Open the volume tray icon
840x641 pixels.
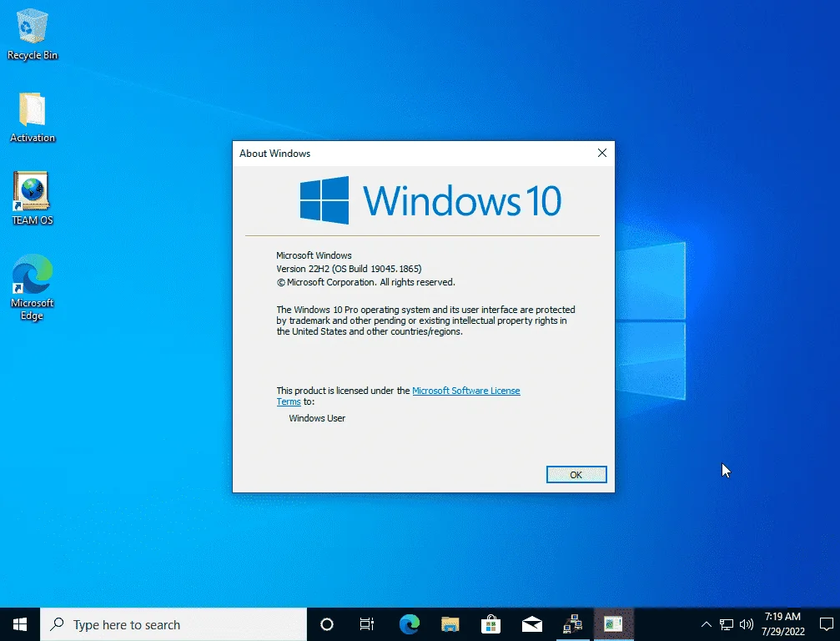click(x=747, y=624)
